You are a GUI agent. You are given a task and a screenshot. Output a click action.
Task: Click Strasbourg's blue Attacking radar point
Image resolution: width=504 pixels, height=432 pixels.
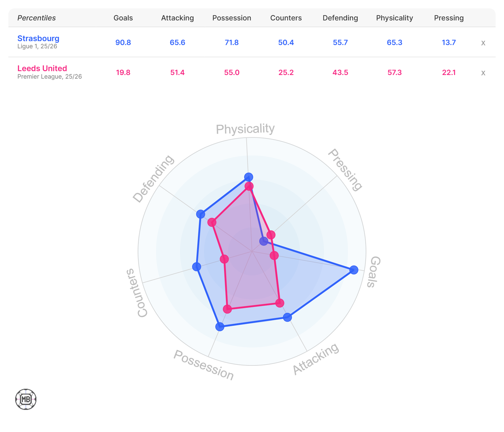287,317
